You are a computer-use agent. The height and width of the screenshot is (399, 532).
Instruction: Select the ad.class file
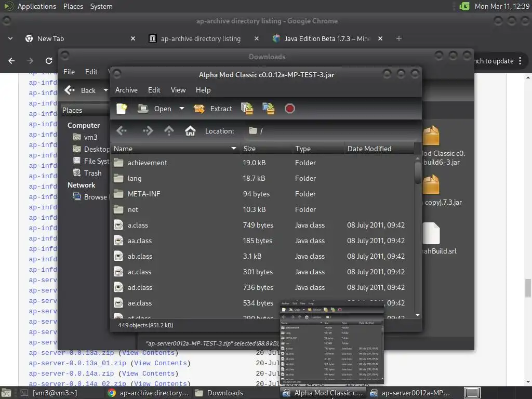262,288
